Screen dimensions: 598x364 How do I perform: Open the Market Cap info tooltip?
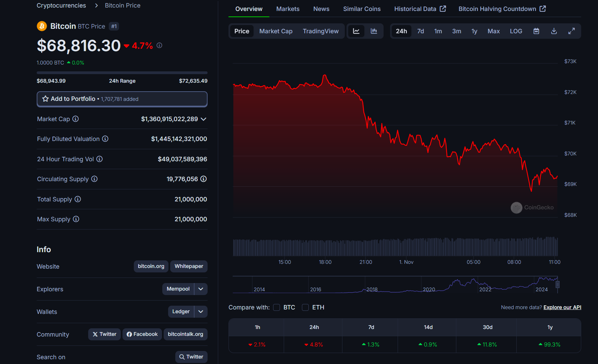pos(75,119)
